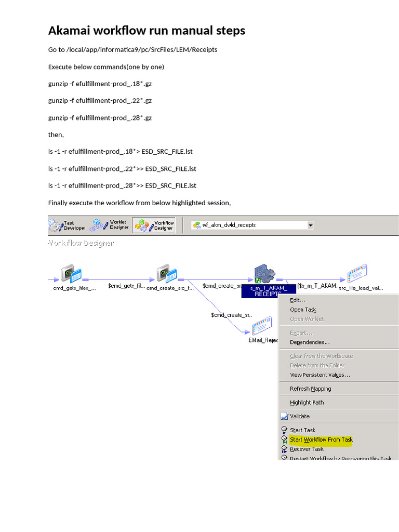Click the ls efulfillment-prod_.18 ESD_SRC_FILE.lst line
The width and height of the screenshot is (399, 532).
120,152
